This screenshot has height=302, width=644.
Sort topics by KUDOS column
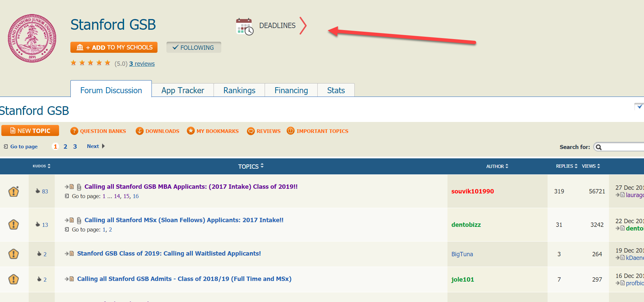pyautogui.click(x=41, y=166)
